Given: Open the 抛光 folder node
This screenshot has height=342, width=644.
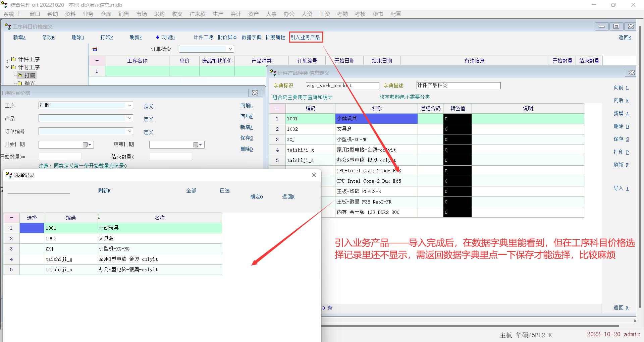Looking at the screenshot, I should click(x=30, y=83).
